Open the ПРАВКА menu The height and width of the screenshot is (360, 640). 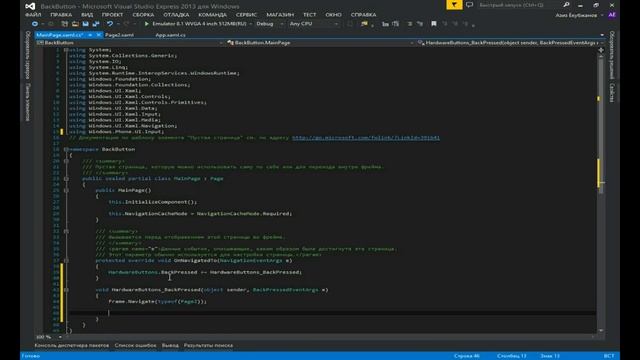[61, 15]
